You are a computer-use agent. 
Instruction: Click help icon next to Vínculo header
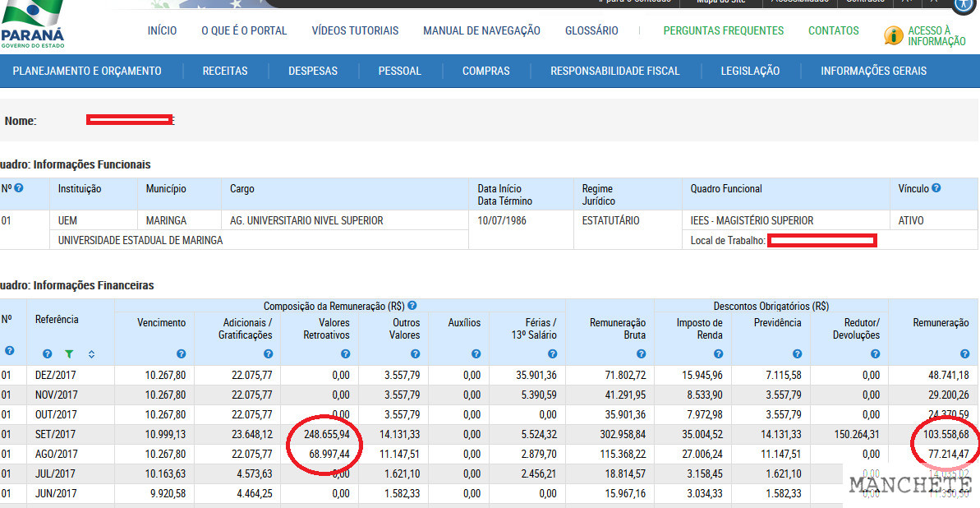[x=936, y=188]
